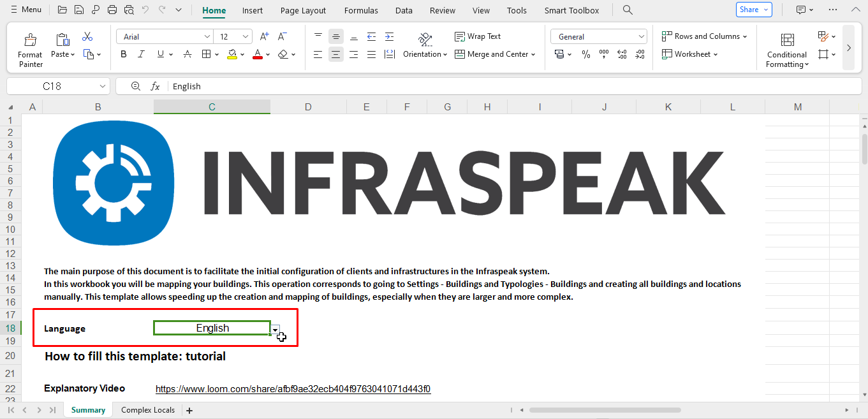Apply italic formatting

click(142, 54)
